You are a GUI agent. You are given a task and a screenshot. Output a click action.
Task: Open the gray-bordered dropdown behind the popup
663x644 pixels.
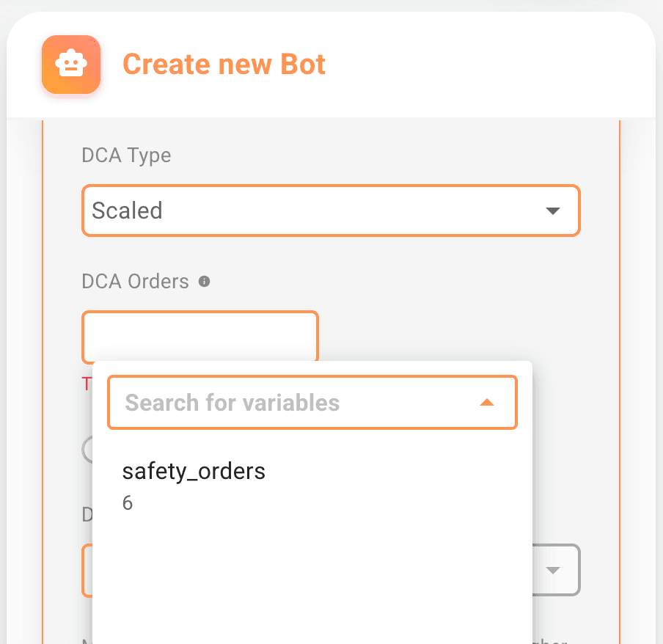click(x=556, y=570)
